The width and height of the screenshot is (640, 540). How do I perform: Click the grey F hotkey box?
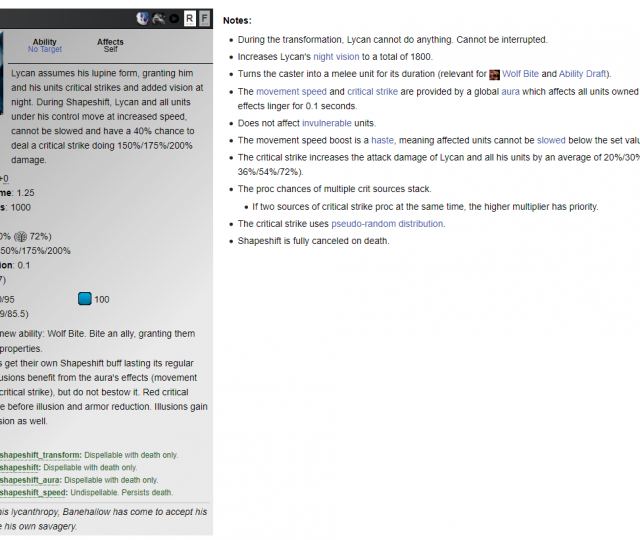point(204,18)
